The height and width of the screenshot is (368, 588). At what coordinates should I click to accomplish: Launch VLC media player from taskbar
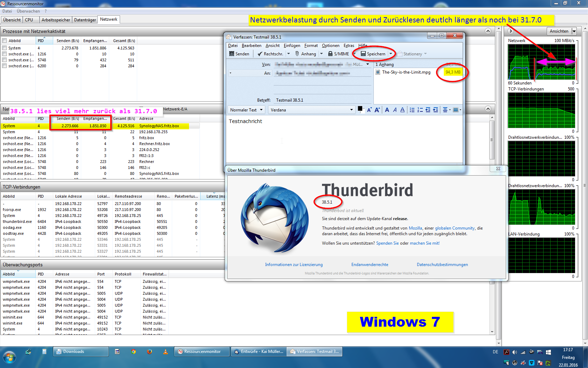(166, 352)
